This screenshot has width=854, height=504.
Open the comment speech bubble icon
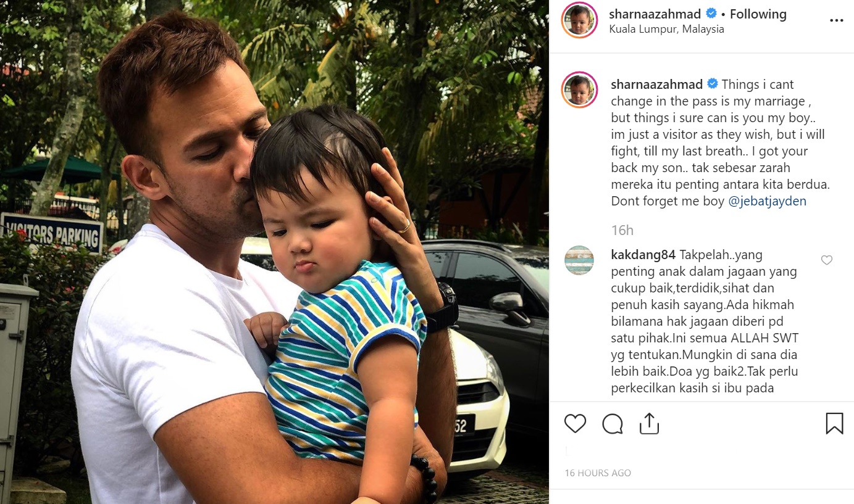613,423
